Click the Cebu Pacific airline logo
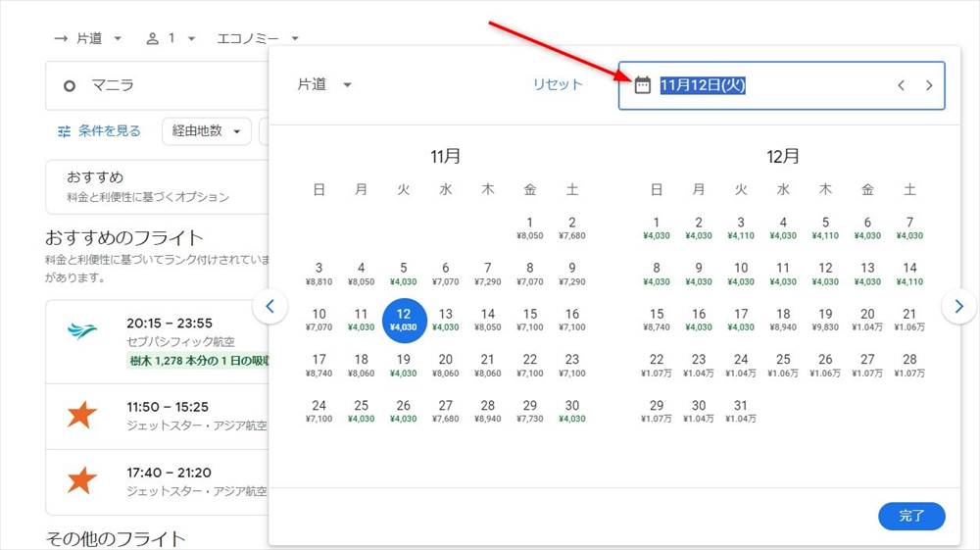 pyautogui.click(x=82, y=330)
